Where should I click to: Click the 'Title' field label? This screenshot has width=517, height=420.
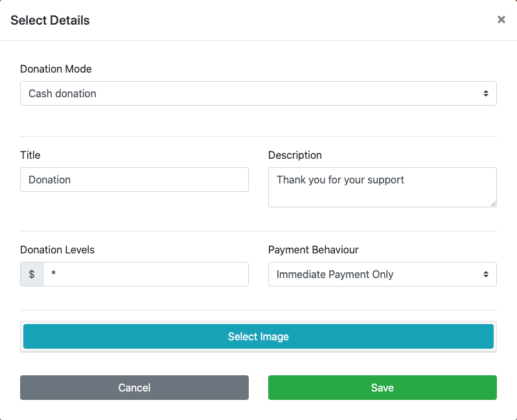click(30, 155)
